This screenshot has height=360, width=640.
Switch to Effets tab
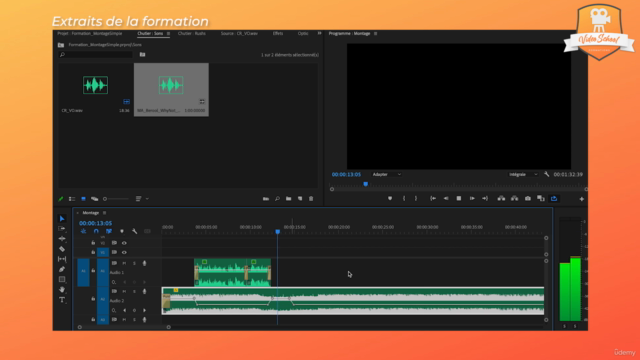(278, 33)
